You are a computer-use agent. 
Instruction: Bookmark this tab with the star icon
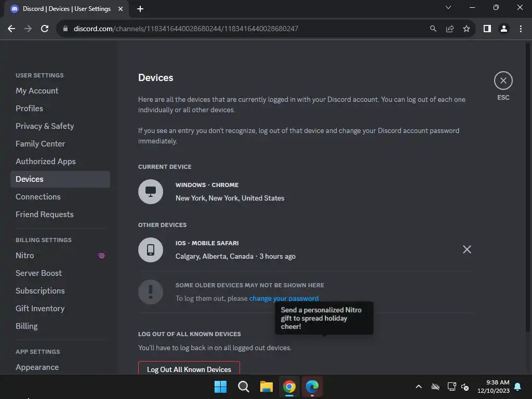coord(467,29)
